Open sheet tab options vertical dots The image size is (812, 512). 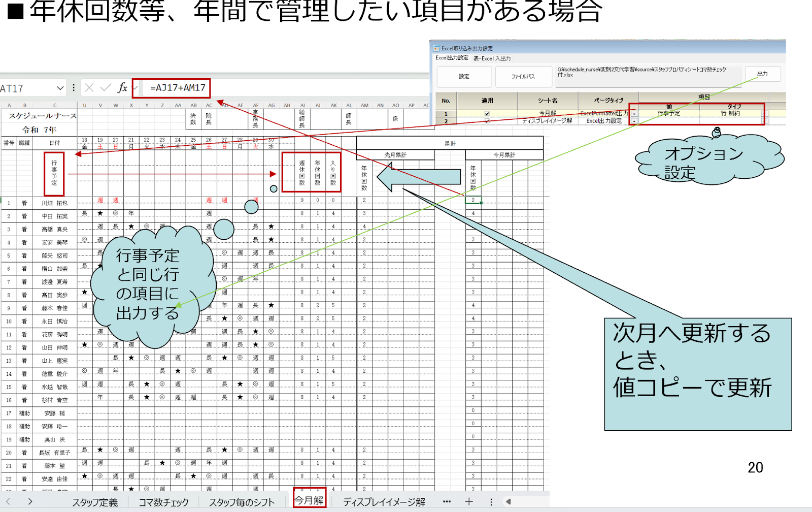[x=491, y=501]
